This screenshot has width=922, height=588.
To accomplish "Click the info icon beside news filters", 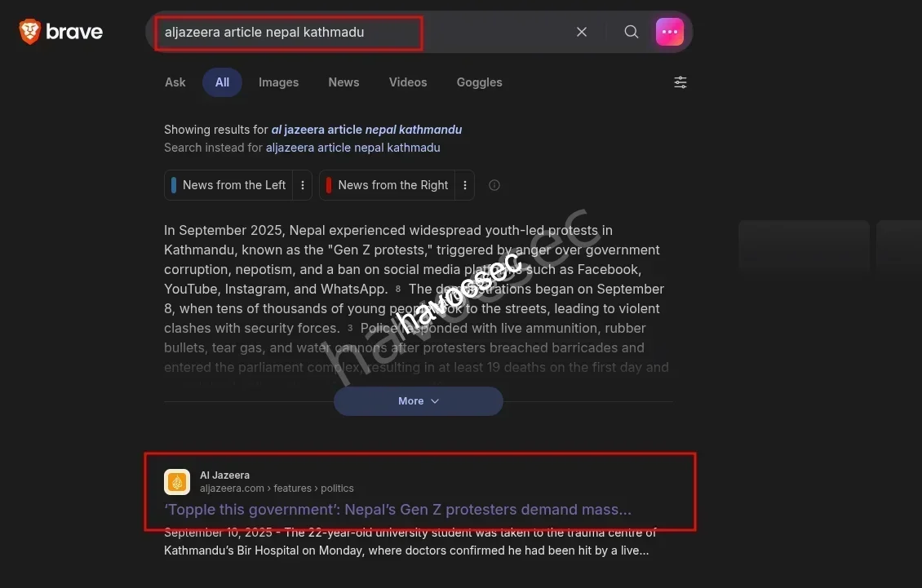I will [494, 185].
